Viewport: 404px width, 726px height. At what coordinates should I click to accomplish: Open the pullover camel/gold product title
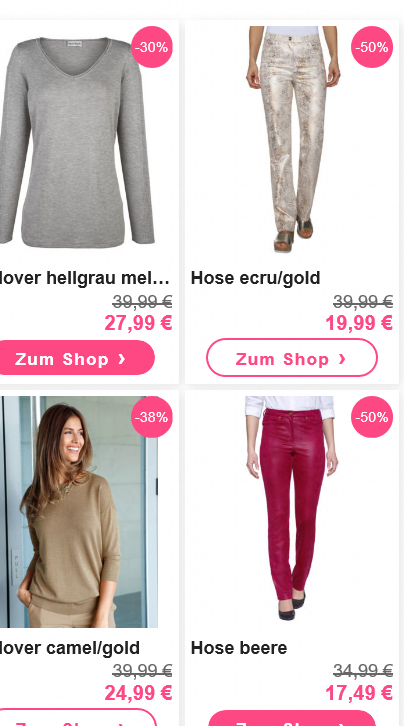click(69, 648)
